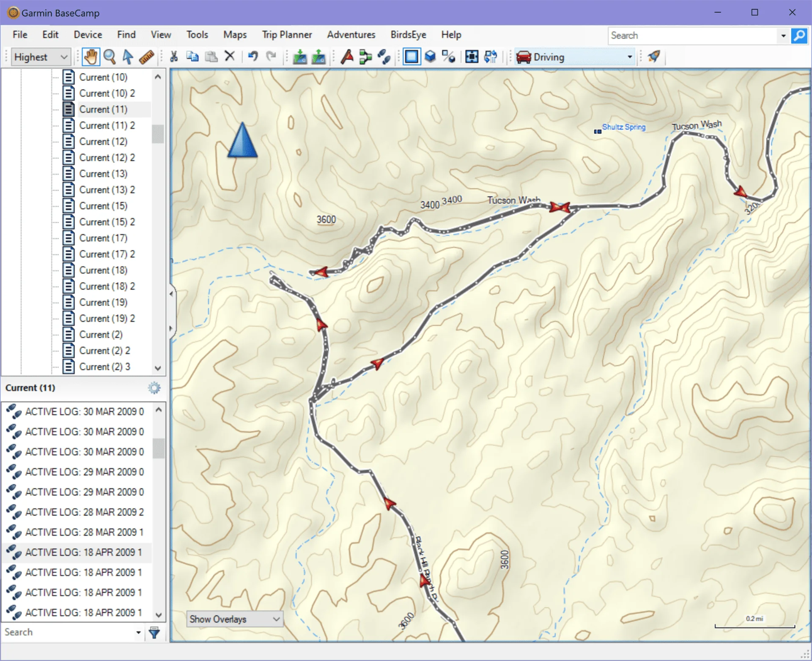Select the ACTIVE LOG: 28 MAR 2009 1 track

coord(76,532)
